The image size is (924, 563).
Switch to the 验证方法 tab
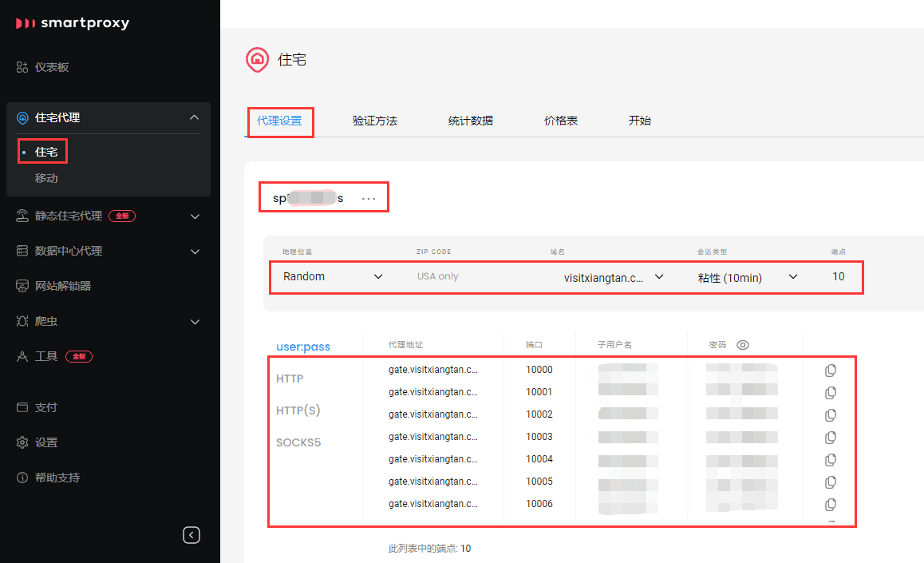point(375,121)
